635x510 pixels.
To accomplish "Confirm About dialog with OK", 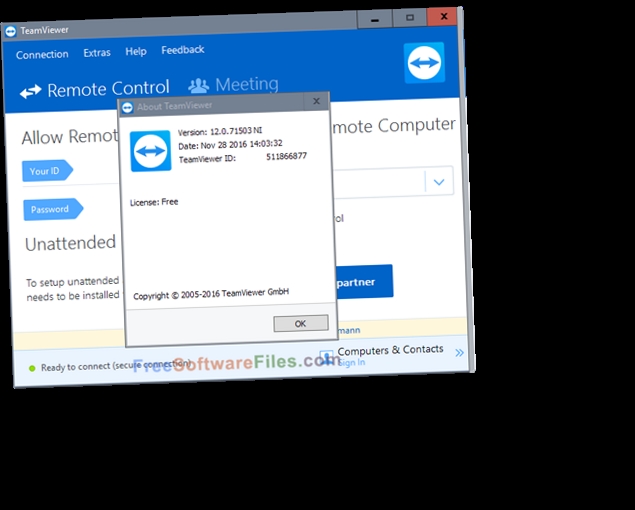I will pyautogui.click(x=300, y=323).
